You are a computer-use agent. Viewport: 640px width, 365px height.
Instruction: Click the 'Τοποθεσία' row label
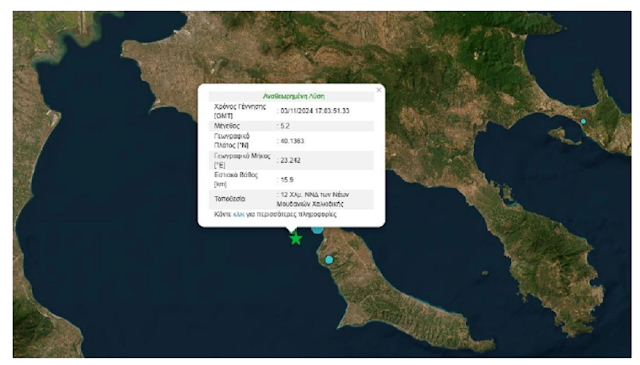pos(229,199)
